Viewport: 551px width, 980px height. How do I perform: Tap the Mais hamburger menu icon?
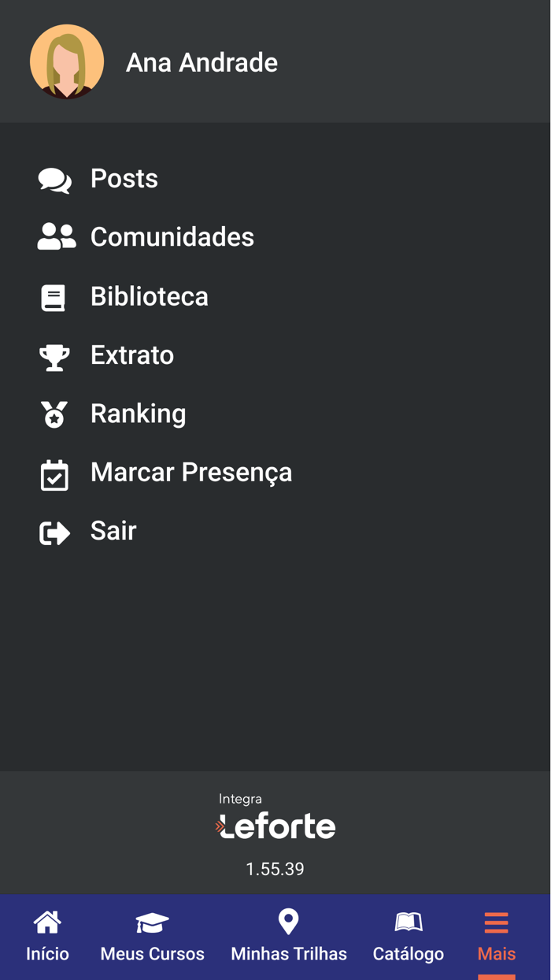click(496, 922)
